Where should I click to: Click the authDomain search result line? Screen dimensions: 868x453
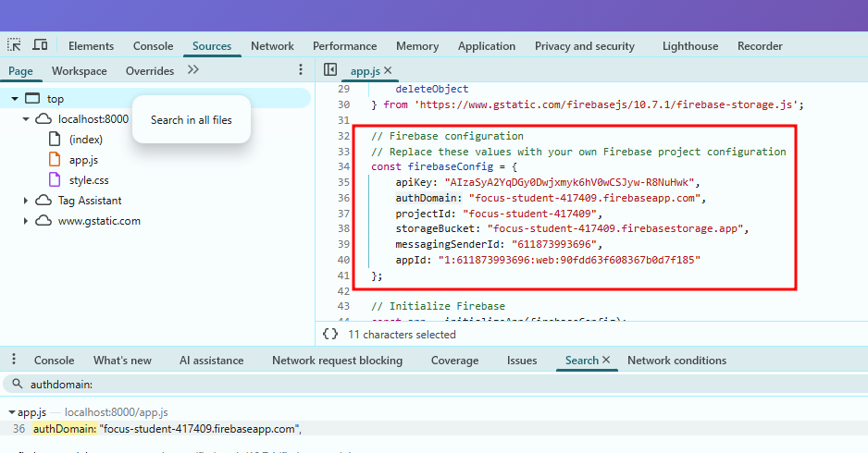[167, 429]
